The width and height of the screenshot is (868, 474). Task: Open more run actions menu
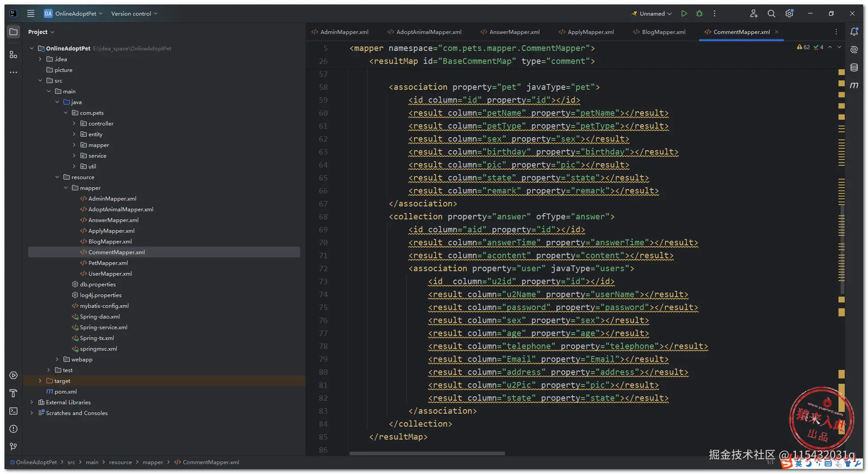[715, 13]
